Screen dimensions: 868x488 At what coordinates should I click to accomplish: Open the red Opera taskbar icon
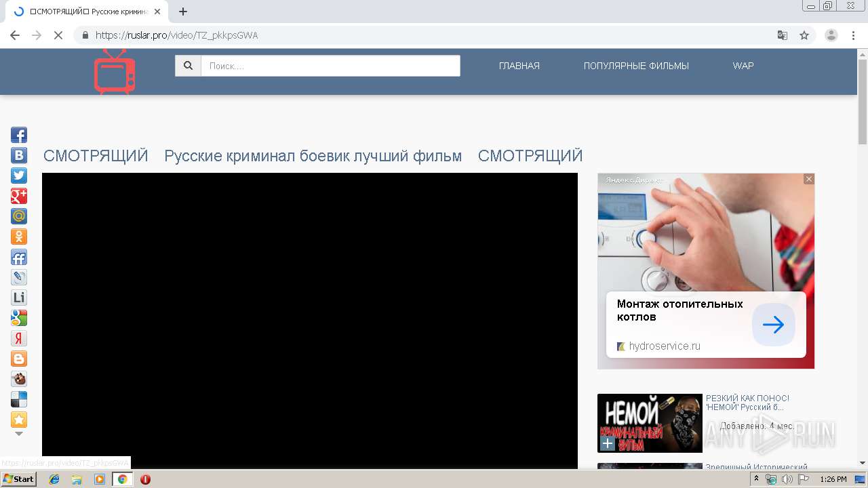click(x=145, y=479)
